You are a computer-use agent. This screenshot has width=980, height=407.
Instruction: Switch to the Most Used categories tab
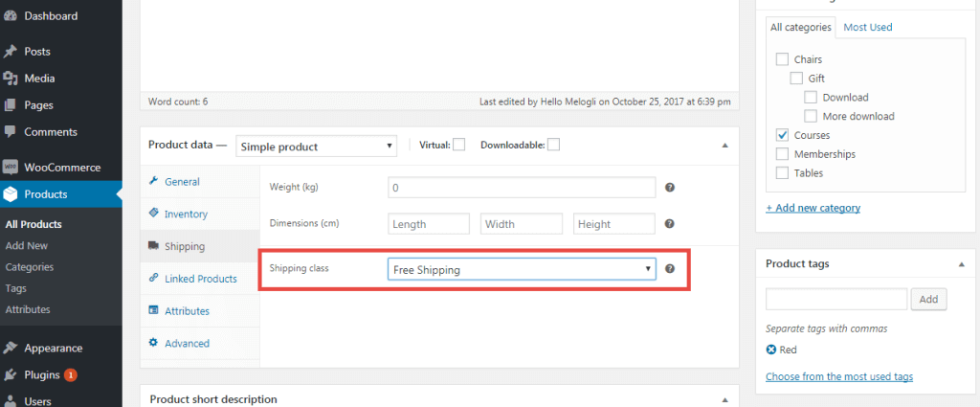867,27
